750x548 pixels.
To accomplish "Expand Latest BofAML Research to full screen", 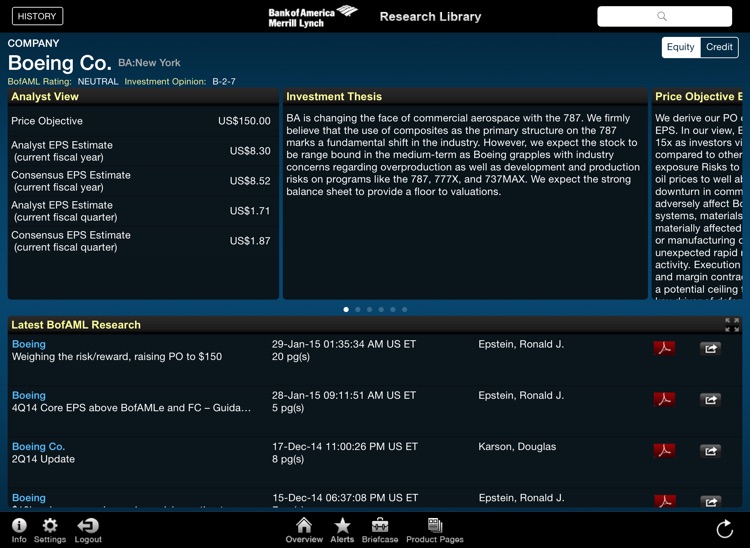I will pyautogui.click(x=732, y=325).
